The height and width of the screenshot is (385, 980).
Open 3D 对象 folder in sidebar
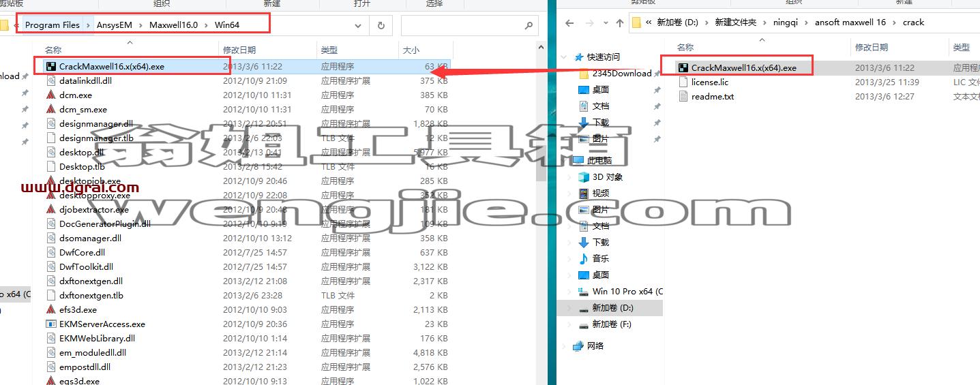coord(607,176)
